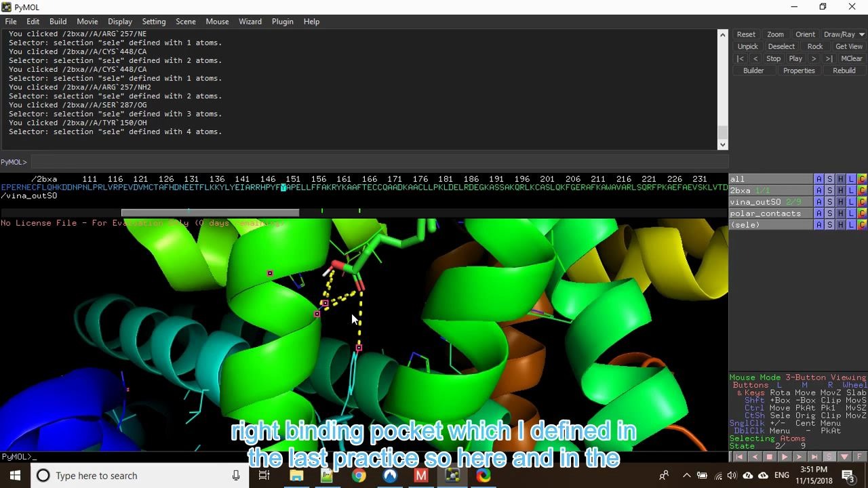The image size is (868, 488).
Task: Rewind to the first state with the leftmost icon
Action: [740, 457]
